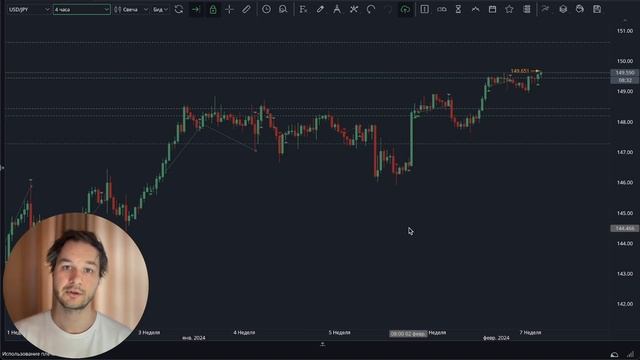Click the linked rectangles icon
This screenshot has height=360, width=640.
click(442, 9)
